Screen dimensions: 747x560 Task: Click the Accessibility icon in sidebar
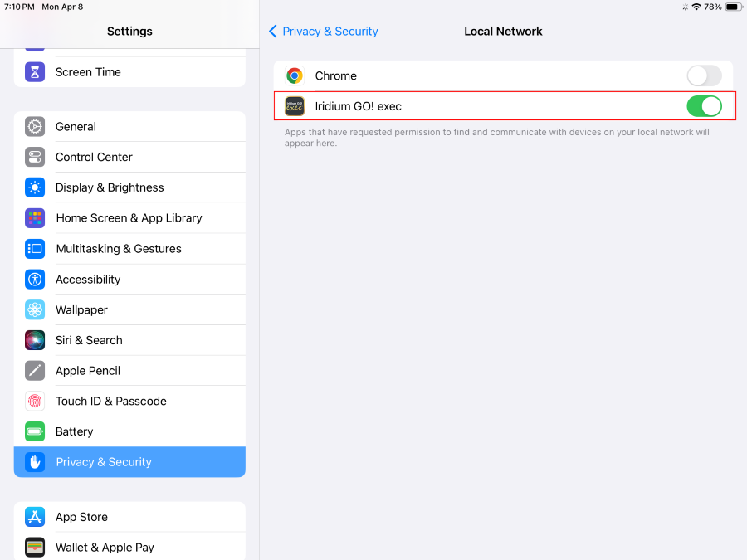click(35, 280)
